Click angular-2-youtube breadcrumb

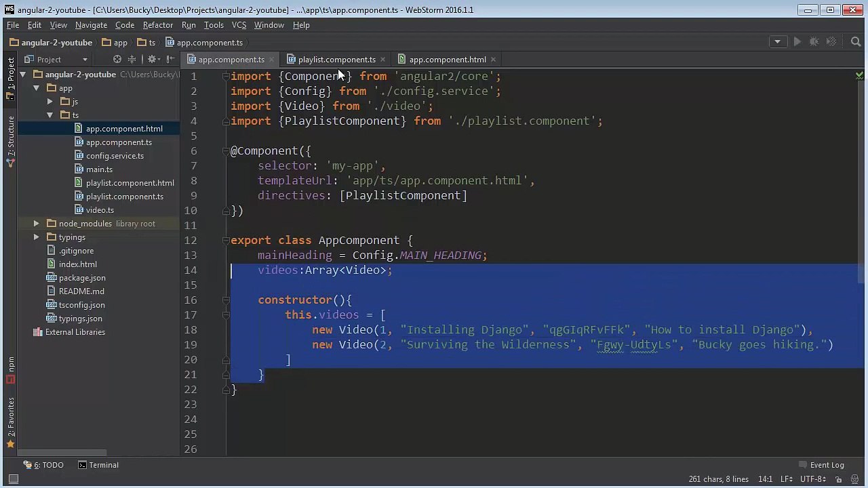pos(51,43)
